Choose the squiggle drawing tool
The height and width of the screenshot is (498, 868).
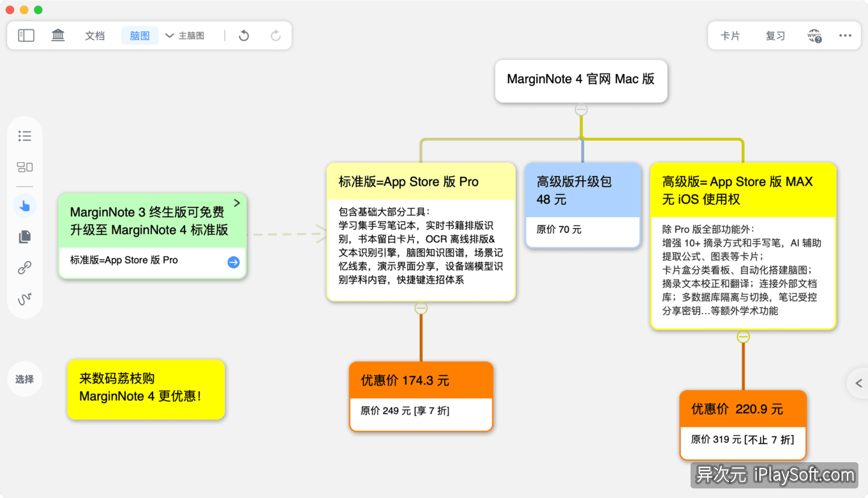[x=24, y=299]
